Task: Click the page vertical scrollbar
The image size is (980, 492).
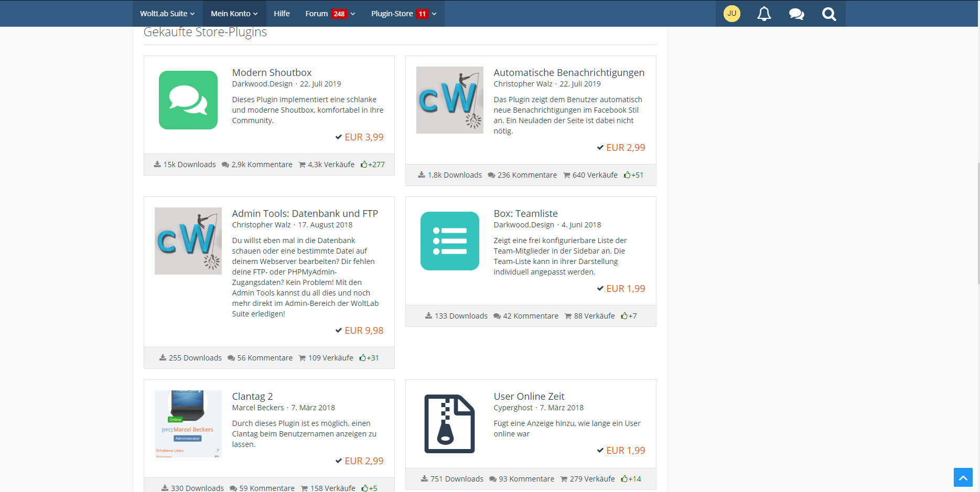Action: 977,223
